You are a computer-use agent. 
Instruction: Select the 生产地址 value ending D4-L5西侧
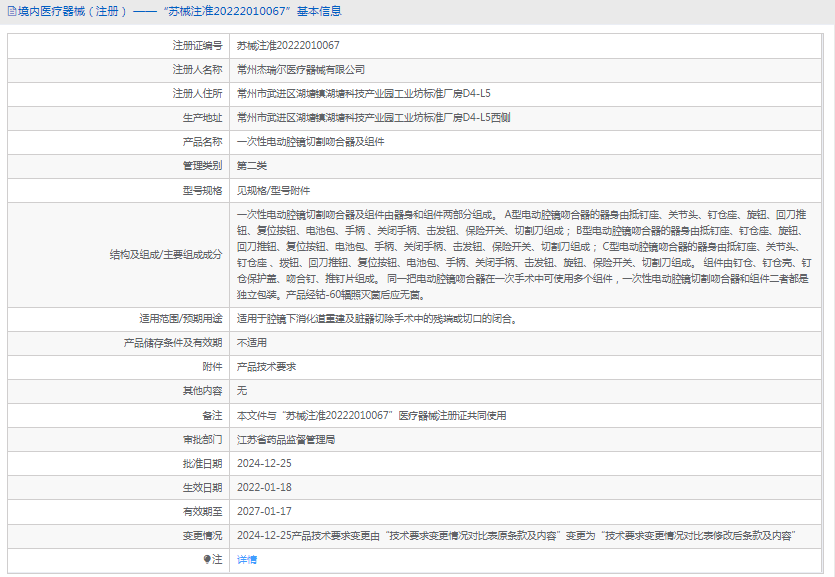[373, 118]
